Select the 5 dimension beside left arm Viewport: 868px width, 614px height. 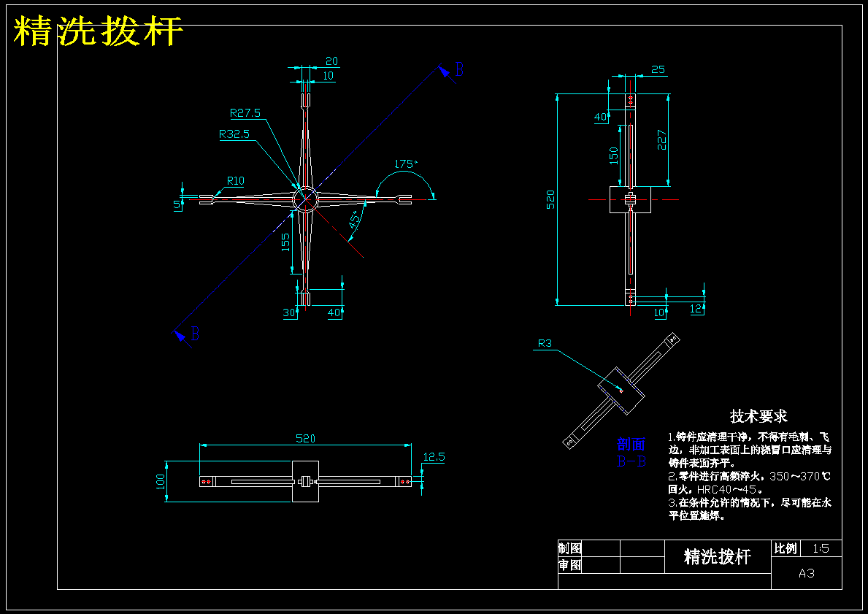(177, 205)
